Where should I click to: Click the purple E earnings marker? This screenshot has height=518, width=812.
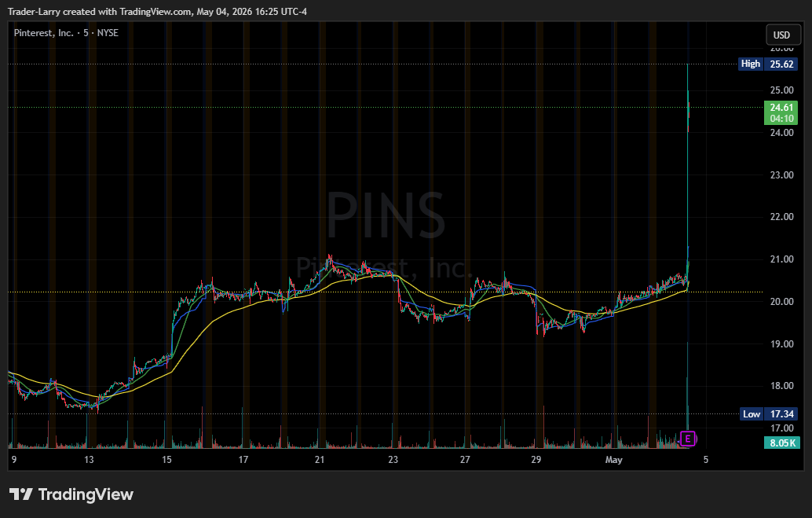pyautogui.click(x=687, y=439)
